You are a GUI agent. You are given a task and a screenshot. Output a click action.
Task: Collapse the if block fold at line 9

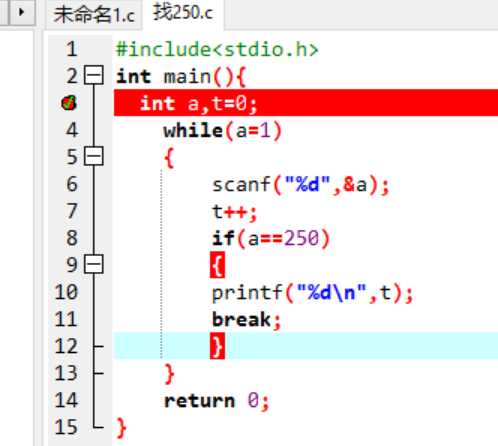[x=94, y=264]
